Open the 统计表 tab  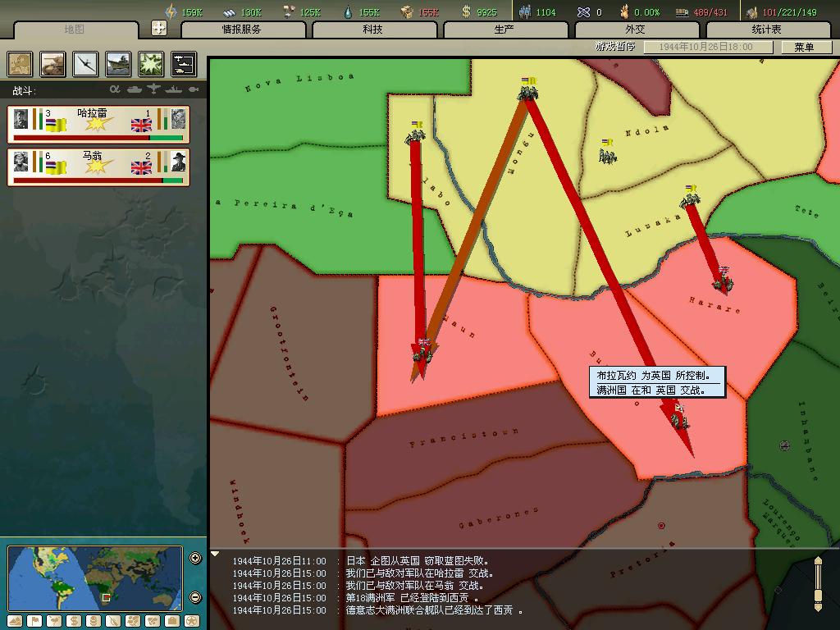tap(767, 30)
